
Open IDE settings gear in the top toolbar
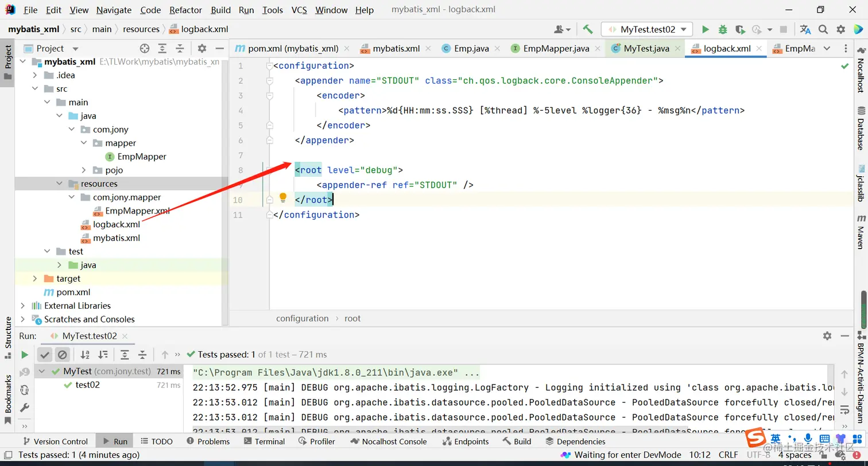coord(841,29)
